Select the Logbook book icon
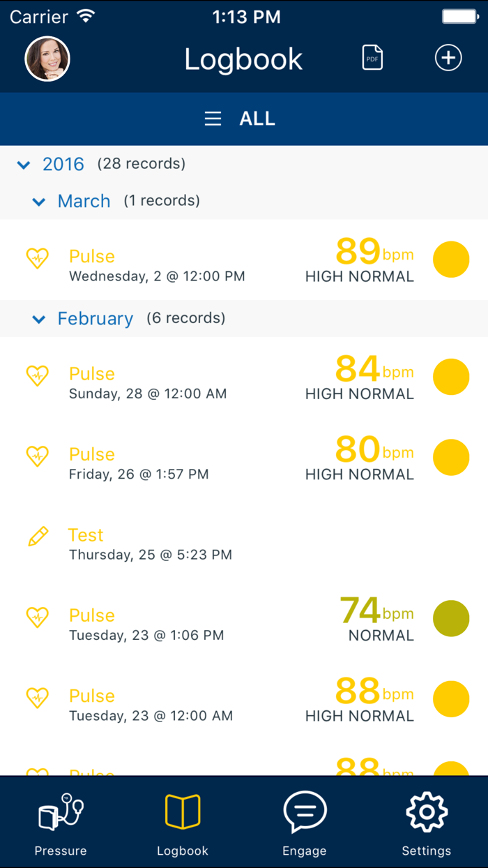488x868 pixels. [183, 812]
